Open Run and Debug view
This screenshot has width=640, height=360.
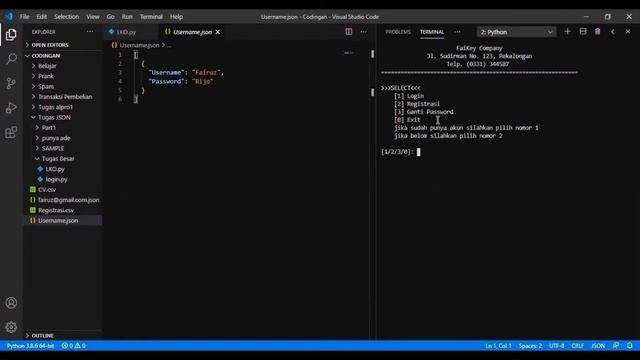point(11,108)
